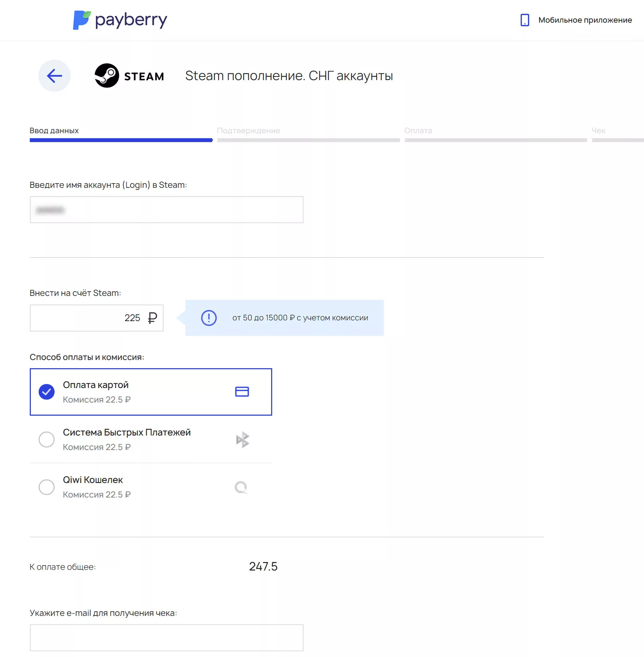644x657 pixels.
Task: Open the Мобильное приложение link
Action: point(585,20)
